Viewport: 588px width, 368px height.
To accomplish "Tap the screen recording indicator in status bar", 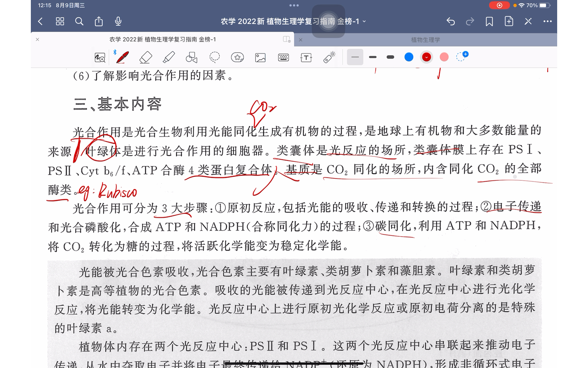I will click(499, 5).
